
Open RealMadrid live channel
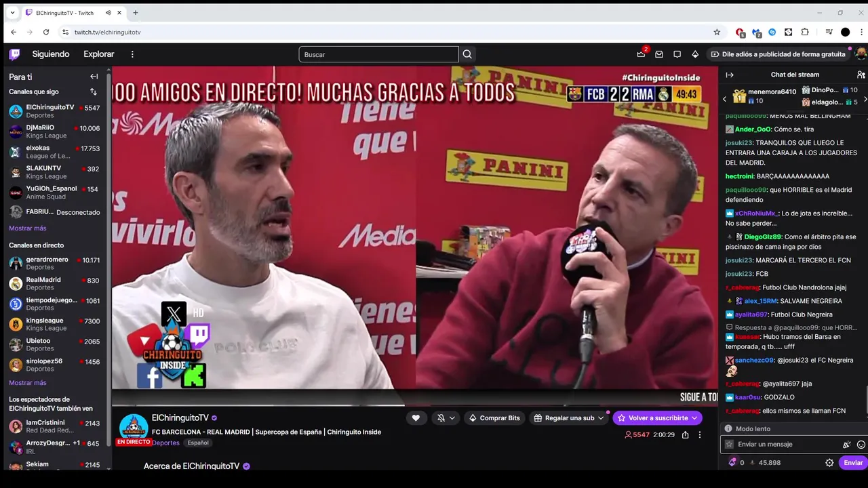click(x=54, y=283)
